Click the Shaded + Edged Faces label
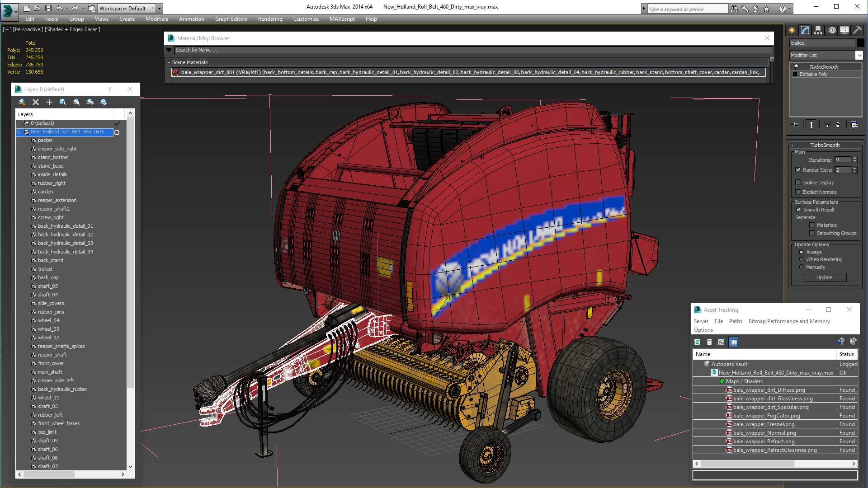This screenshot has height=488, width=868. [73, 29]
